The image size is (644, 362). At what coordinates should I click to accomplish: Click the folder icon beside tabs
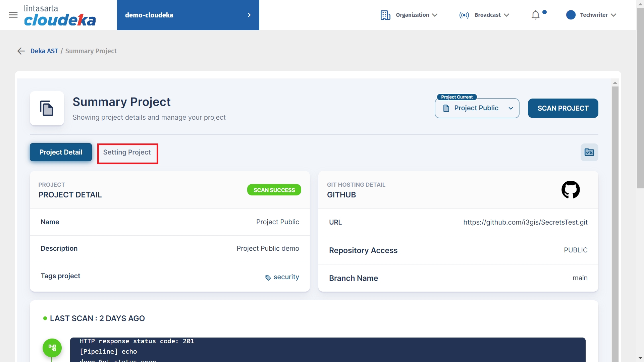(x=589, y=152)
